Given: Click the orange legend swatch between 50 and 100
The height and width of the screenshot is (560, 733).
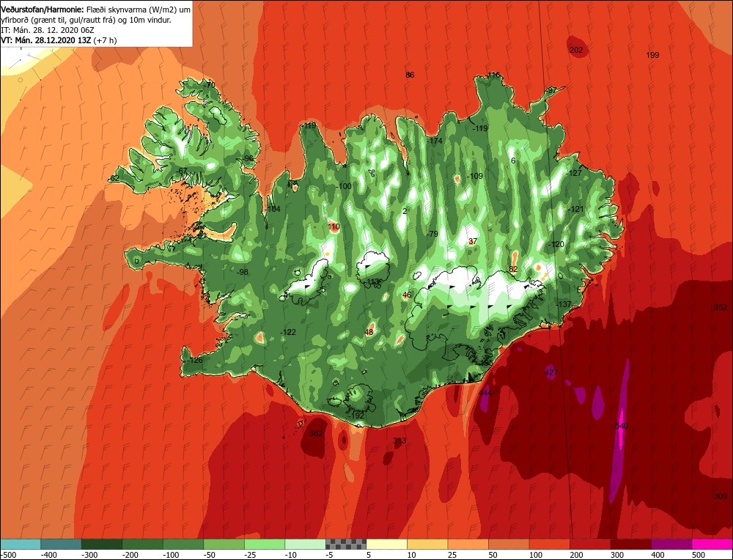Looking at the screenshot, I should click(509, 544).
